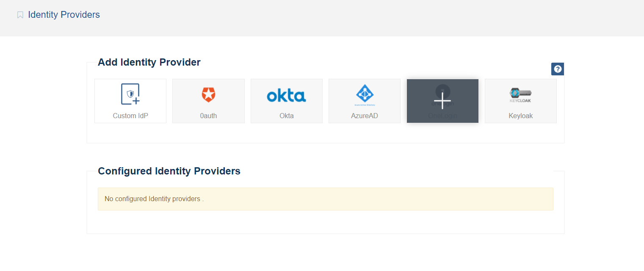
Task: Click the Identity Providers page title
Action: click(64, 15)
